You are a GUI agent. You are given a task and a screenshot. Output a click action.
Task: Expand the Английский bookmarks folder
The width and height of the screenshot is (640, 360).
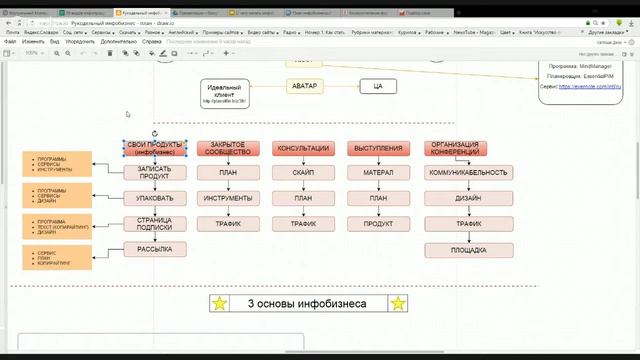[183, 32]
